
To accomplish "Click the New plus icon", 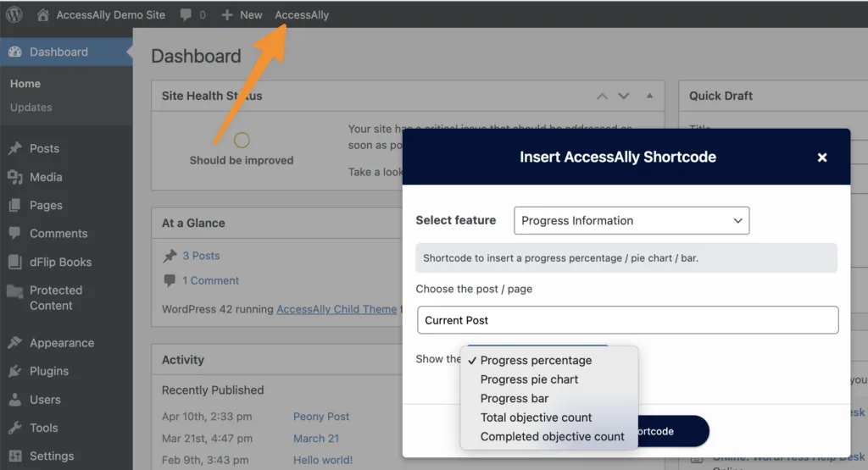I will [x=227, y=15].
